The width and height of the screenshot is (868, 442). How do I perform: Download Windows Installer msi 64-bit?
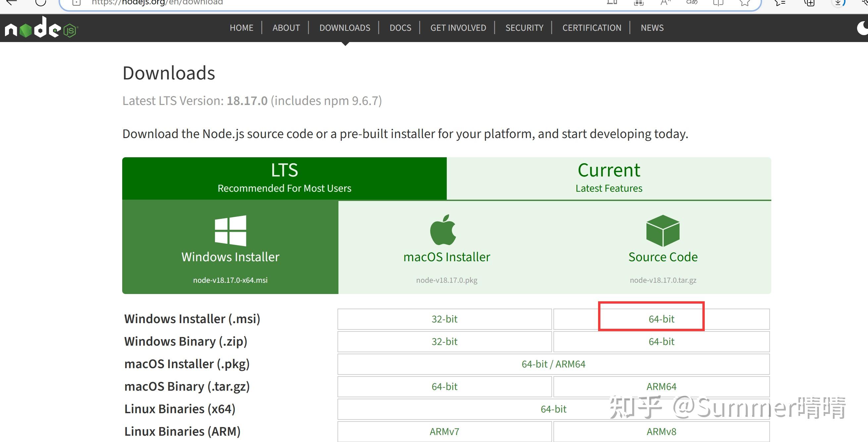pyautogui.click(x=661, y=319)
